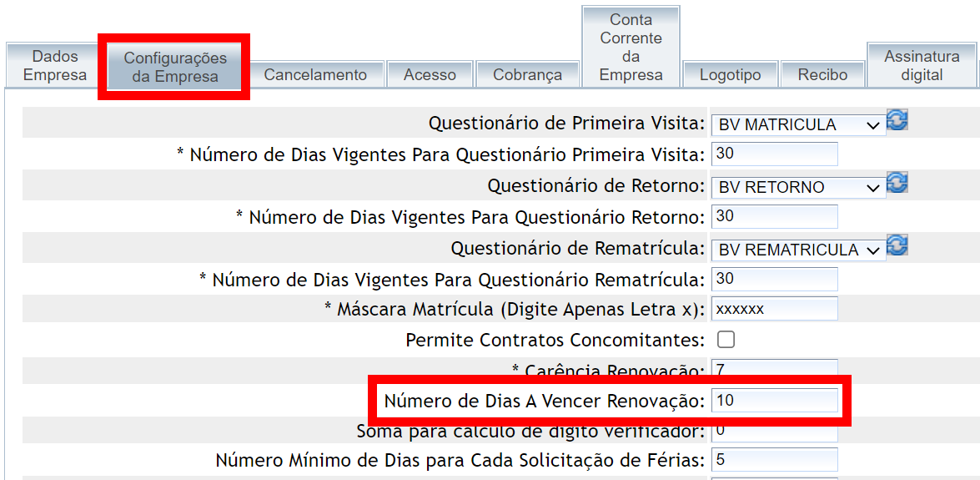The width and height of the screenshot is (980, 480).
Task: Select the Recibo tab
Action: coord(822,74)
